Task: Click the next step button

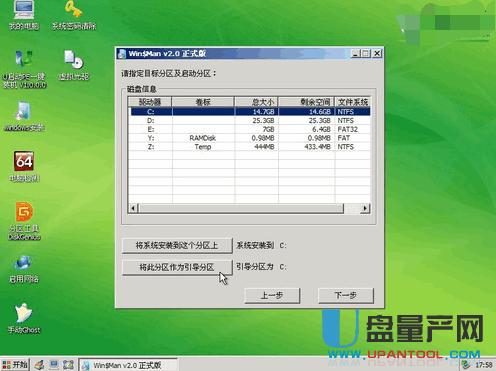Action: point(346,295)
